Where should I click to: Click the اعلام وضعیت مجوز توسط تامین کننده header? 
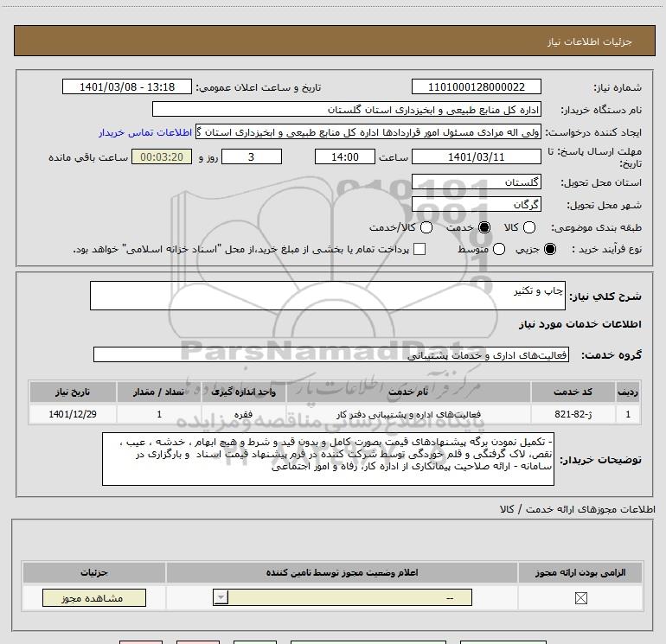click(x=342, y=572)
